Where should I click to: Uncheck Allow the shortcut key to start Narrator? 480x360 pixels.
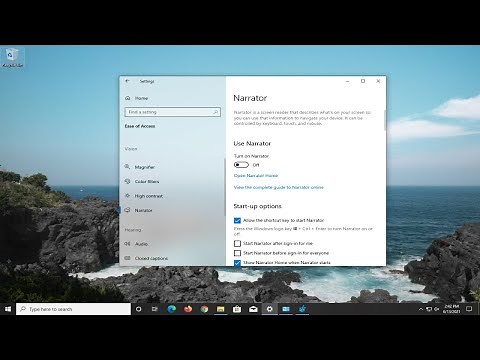(237, 221)
